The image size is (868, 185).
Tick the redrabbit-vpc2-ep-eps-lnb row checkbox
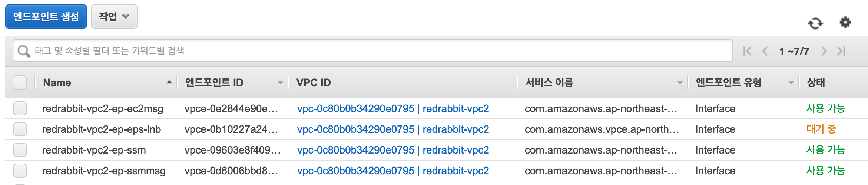coord(20,129)
